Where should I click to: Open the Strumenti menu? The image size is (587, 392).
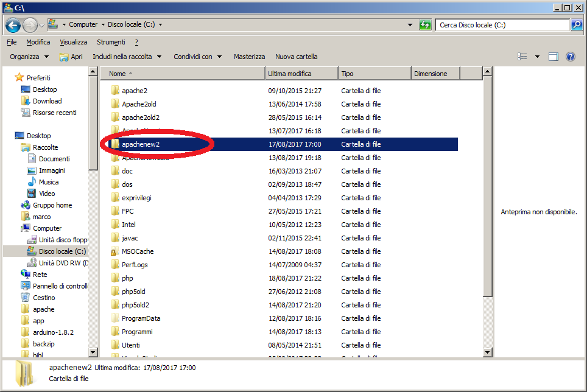(x=111, y=42)
